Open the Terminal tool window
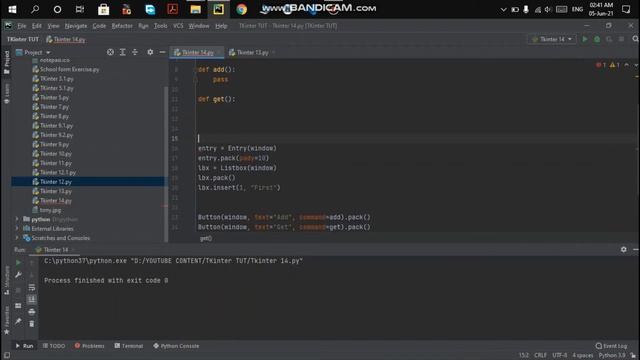This screenshot has height=360, width=640. pyautogui.click(x=129, y=346)
